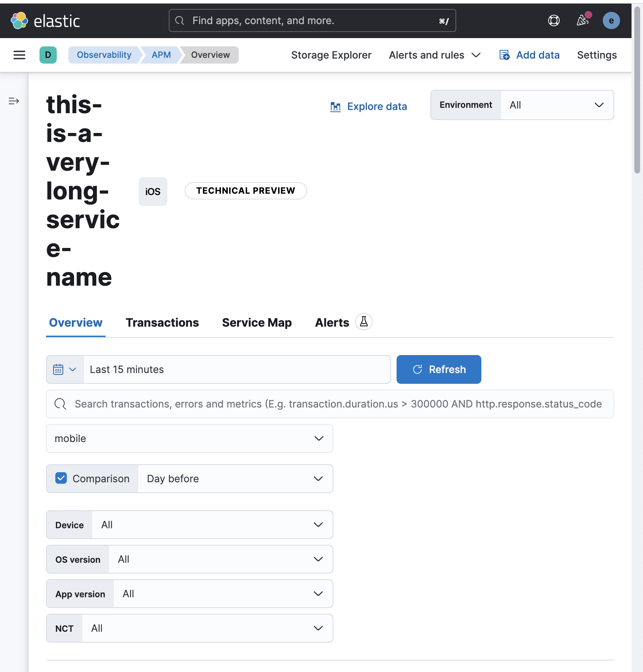643x672 pixels.
Task: Open the Settings link
Action: point(597,55)
